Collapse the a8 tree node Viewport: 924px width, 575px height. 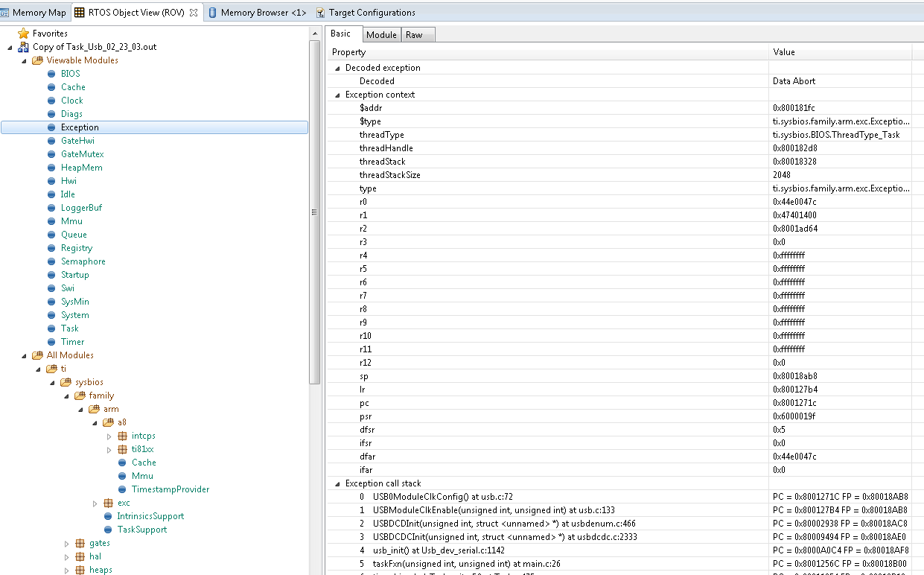(x=95, y=422)
